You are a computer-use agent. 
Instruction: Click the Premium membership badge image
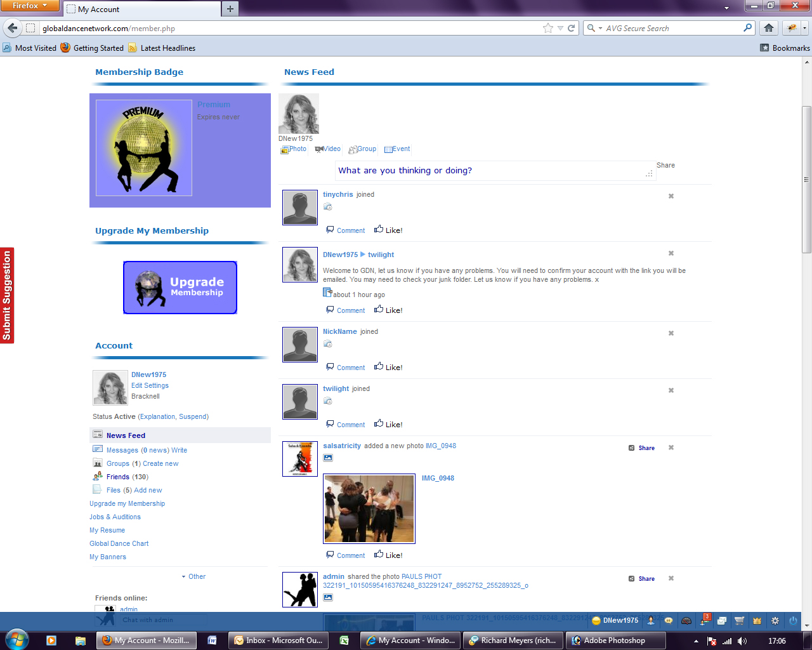click(x=144, y=148)
